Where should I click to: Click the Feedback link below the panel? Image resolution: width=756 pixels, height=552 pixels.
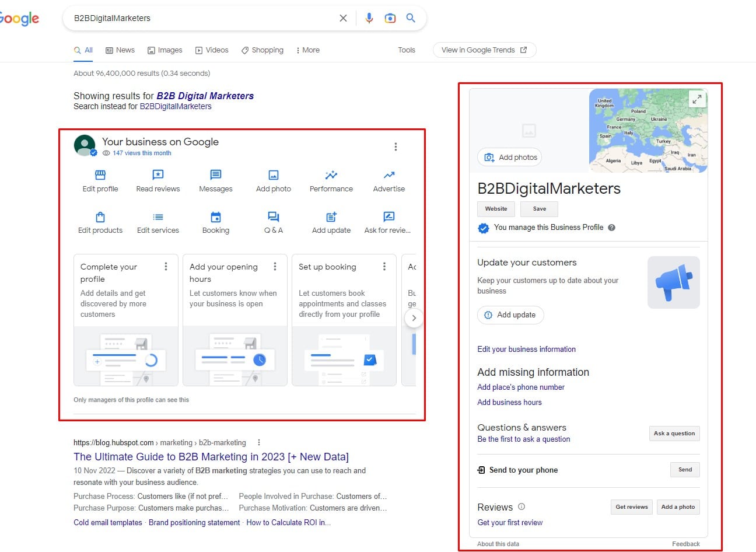point(685,544)
